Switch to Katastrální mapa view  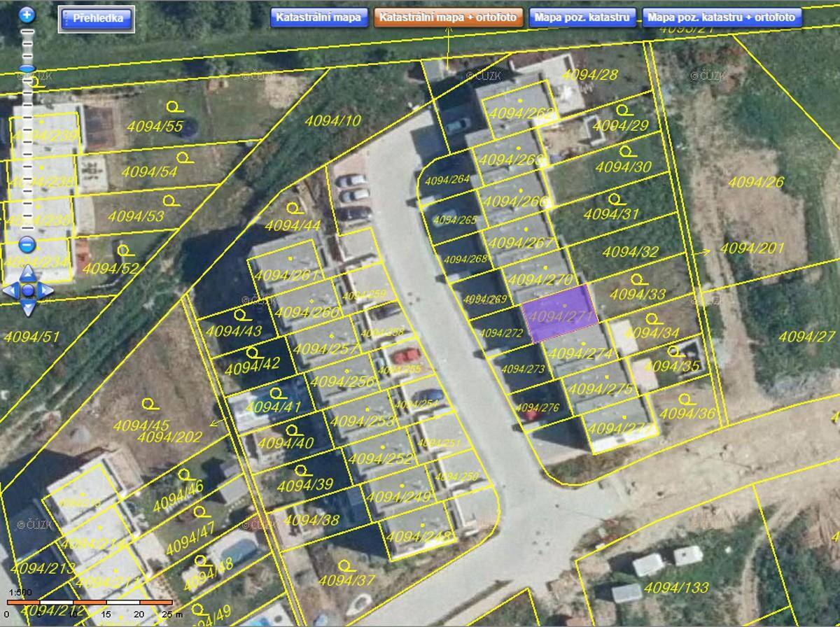319,17
